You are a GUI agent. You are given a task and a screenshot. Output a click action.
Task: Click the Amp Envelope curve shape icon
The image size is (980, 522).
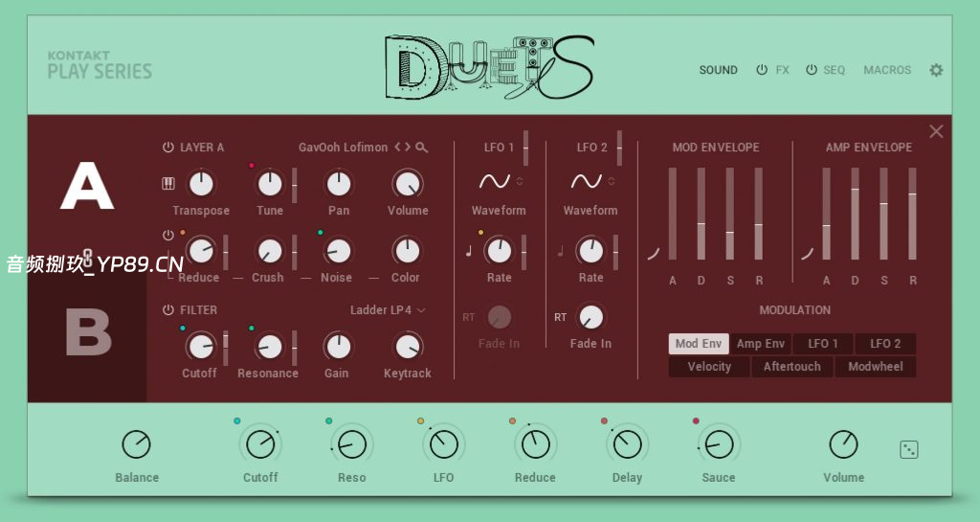808,254
